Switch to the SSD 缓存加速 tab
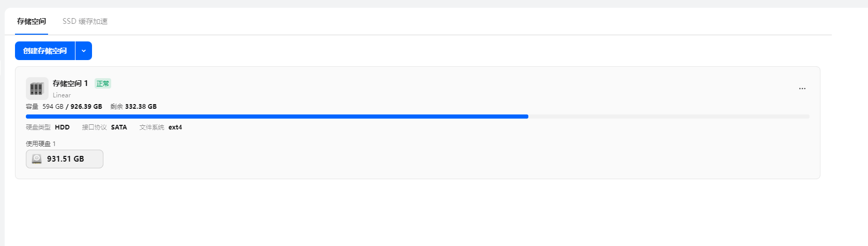868x246 pixels. tap(85, 21)
